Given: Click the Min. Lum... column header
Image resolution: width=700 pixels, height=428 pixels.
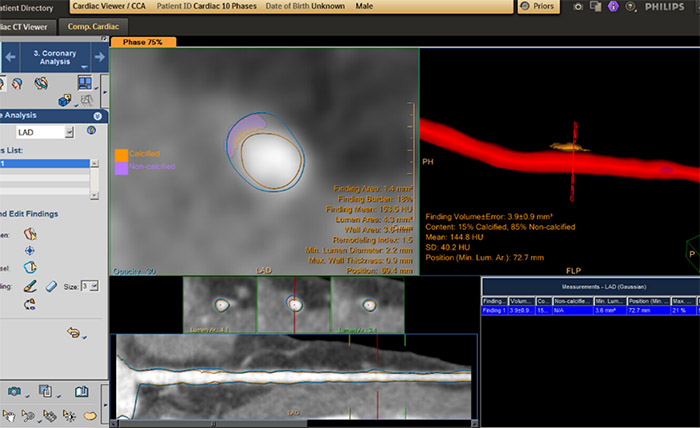Looking at the screenshot, I should click(x=609, y=301).
